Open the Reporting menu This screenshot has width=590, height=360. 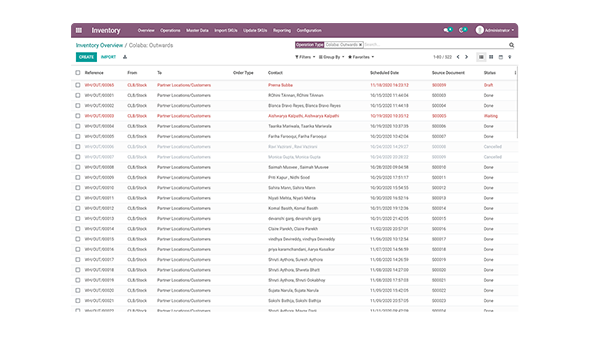click(x=282, y=30)
